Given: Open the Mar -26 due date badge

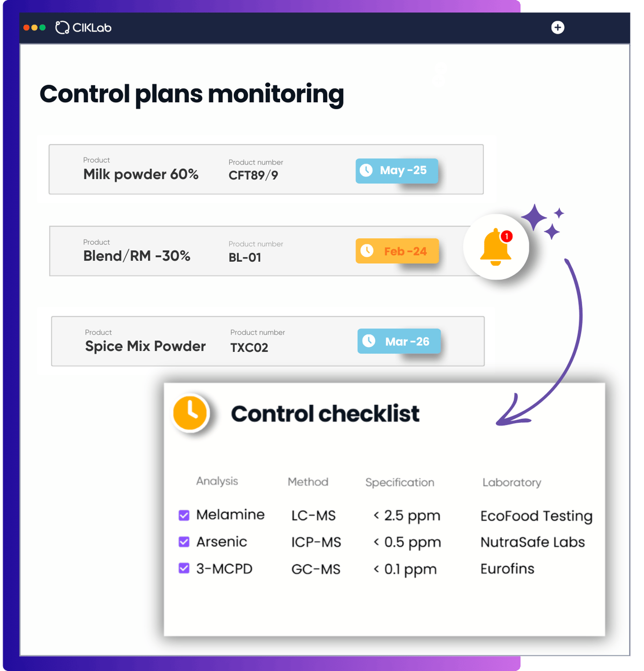Looking at the screenshot, I should (x=399, y=341).
